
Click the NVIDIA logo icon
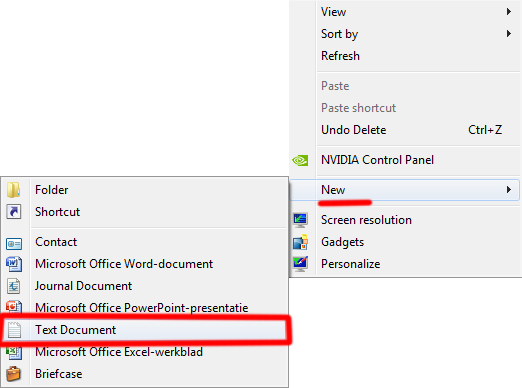(x=300, y=160)
